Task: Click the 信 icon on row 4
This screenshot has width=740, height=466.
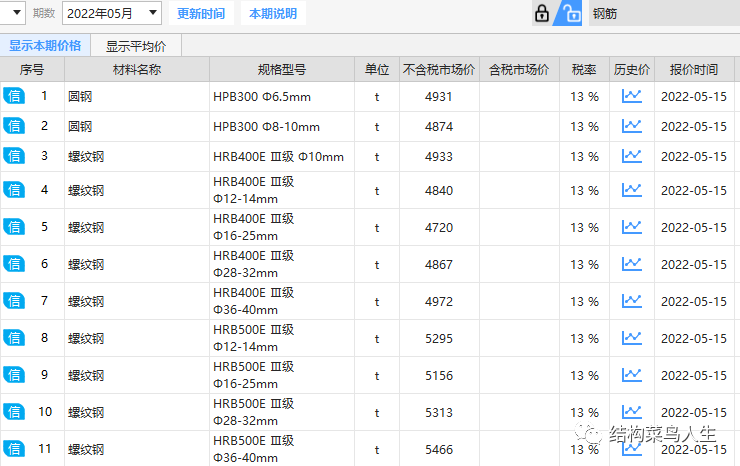Action: click(14, 190)
